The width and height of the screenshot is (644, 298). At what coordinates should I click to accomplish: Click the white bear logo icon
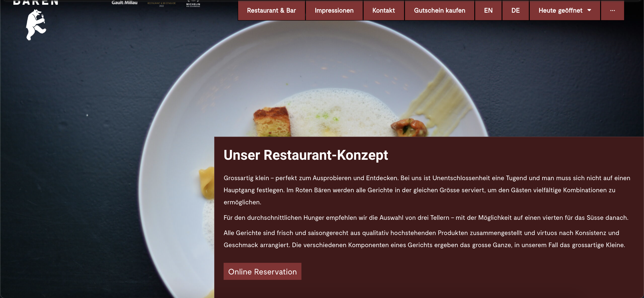36,25
